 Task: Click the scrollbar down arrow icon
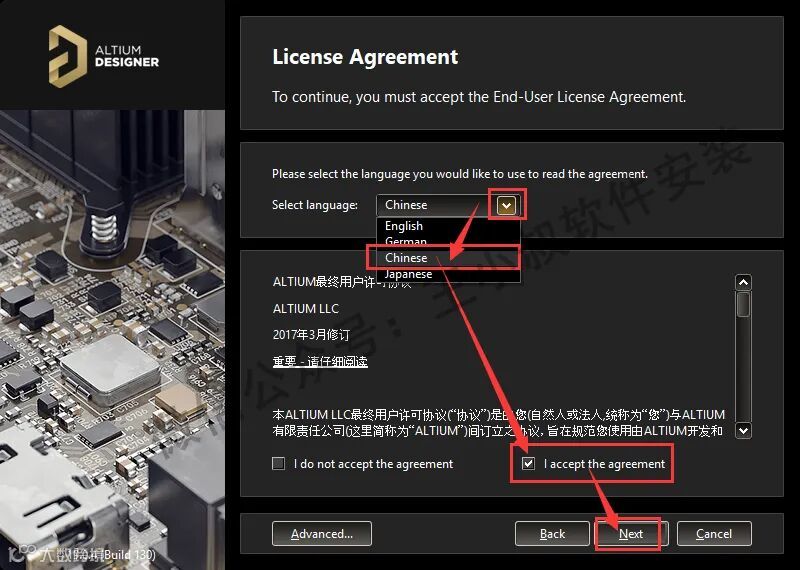(743, 430)
